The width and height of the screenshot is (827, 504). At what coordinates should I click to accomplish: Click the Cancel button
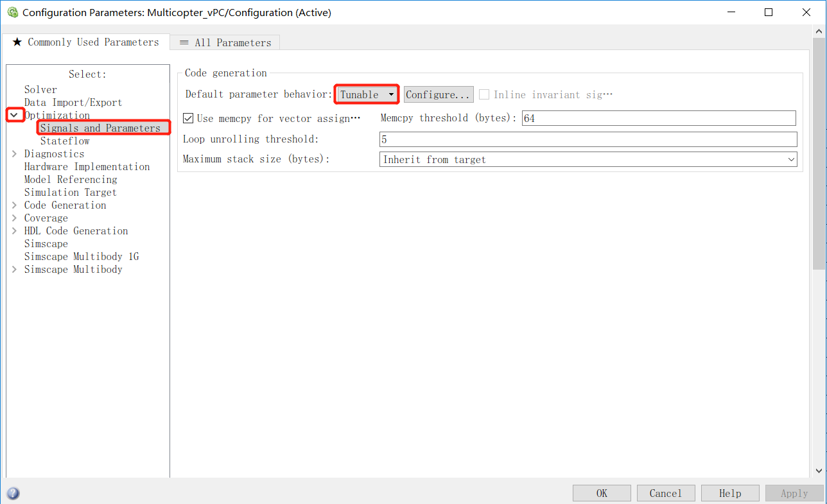coord(666,493)
